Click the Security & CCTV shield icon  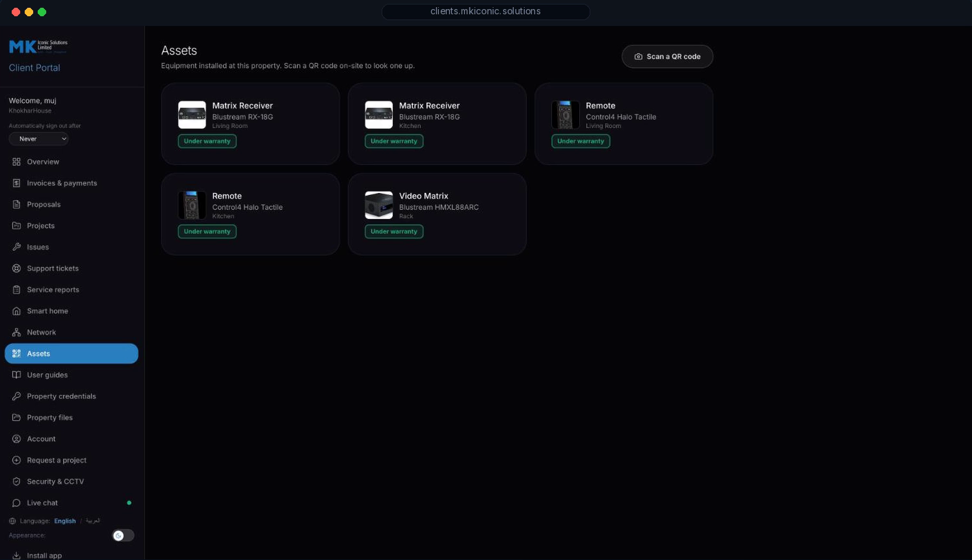(x=17, y=481)
